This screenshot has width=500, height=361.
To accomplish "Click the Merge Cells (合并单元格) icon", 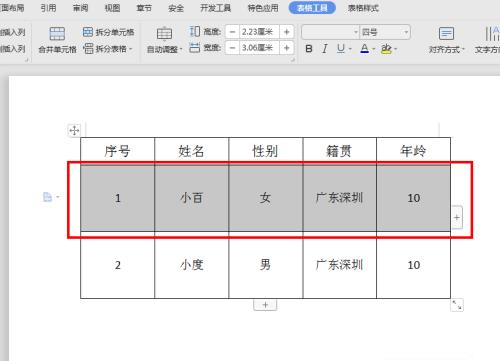I will click(x=57, y=34).
